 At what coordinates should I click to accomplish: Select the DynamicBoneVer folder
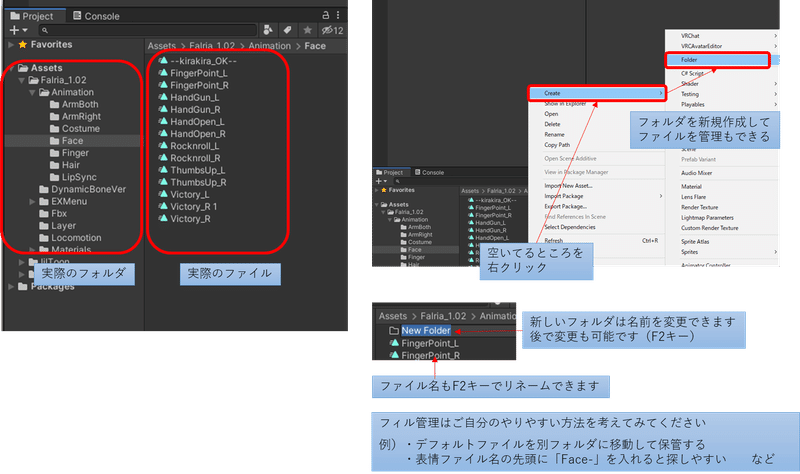coord(82,189)
